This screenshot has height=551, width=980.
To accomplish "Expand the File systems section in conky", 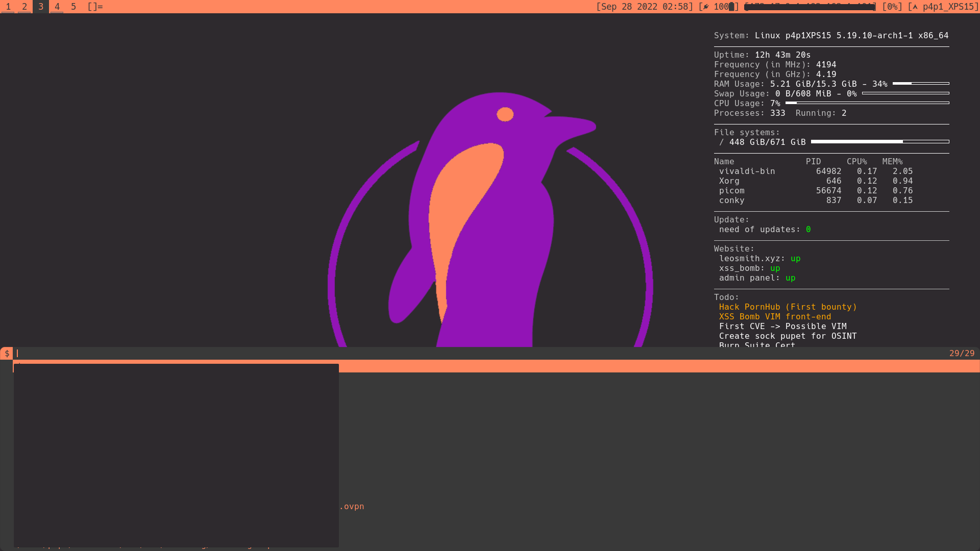I will coord(746,132).
